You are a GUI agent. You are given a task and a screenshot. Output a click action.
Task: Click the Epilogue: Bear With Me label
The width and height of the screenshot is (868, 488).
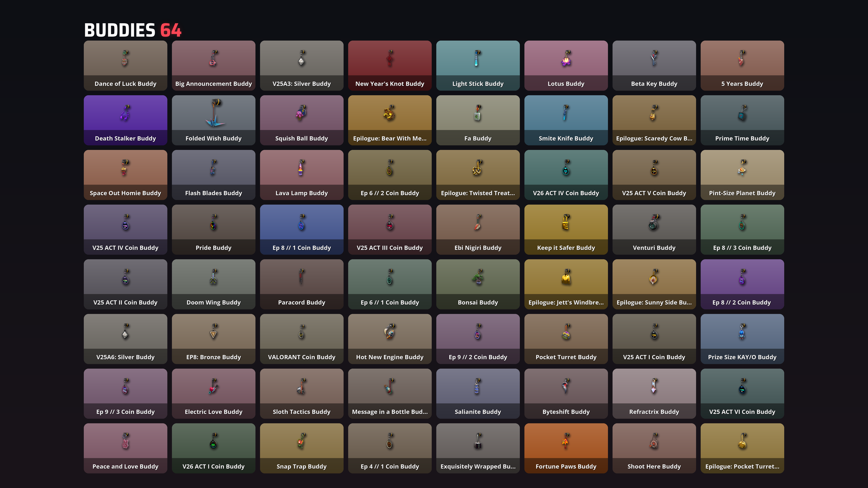tap(390, 138)
